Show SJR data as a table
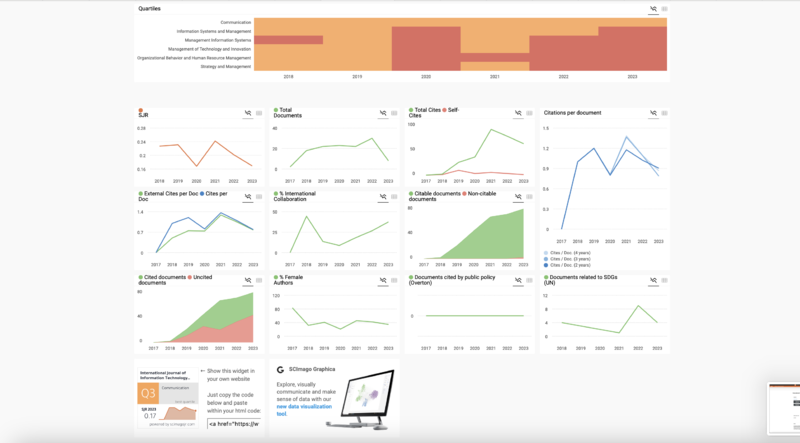 tap(258, 113)
